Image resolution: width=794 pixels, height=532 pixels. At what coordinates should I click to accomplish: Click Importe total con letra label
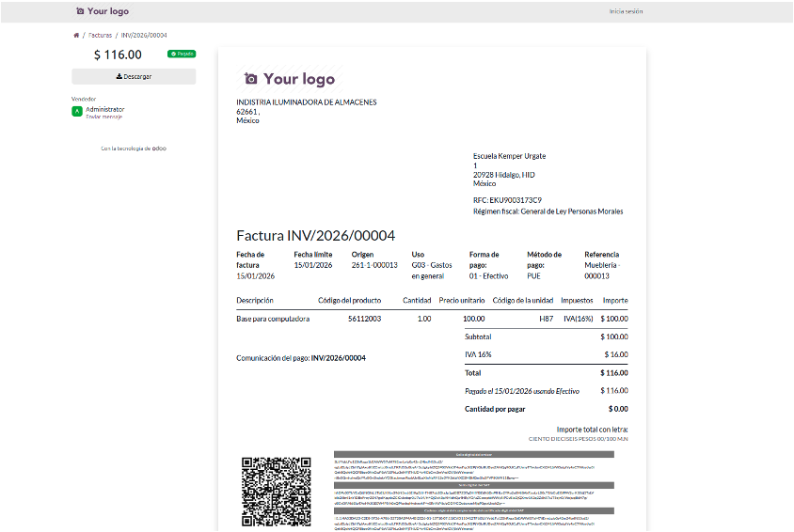tap(593, 430)
